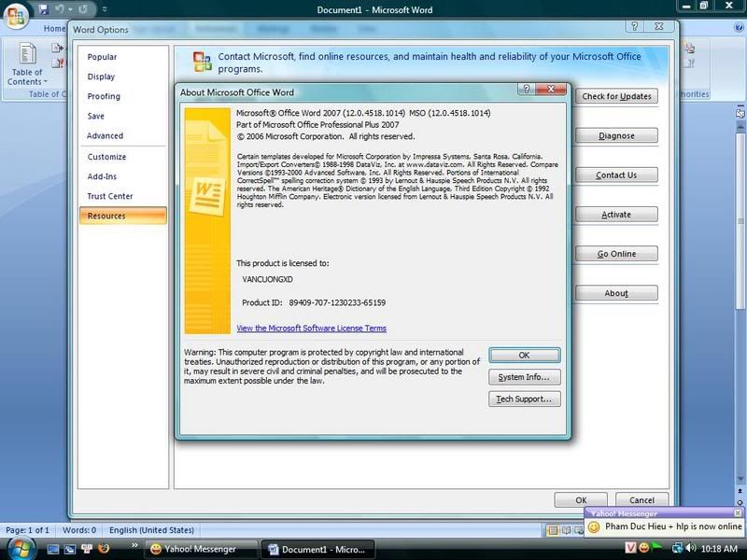Select Display category in Word Options
The image size is (747, 560).
pyautogui.click(x=101, y=77)
